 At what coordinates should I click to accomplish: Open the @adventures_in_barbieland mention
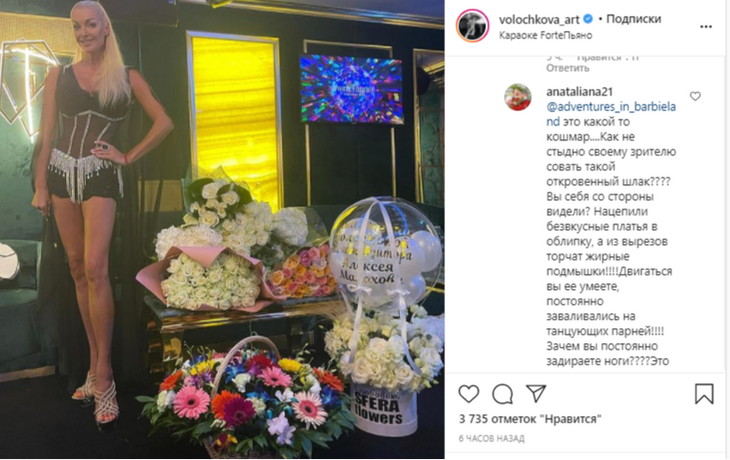click(611, 114)
